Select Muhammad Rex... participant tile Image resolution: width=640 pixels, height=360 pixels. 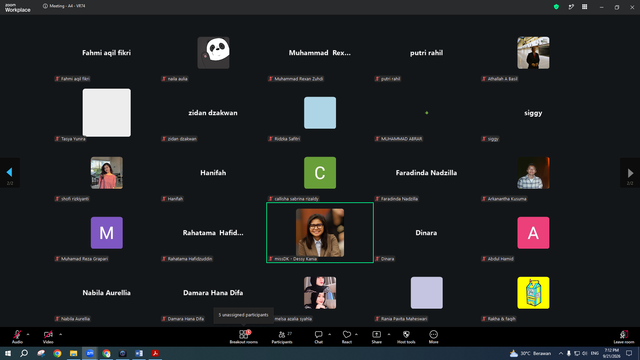pyautogui.click(x=320, y=53)
